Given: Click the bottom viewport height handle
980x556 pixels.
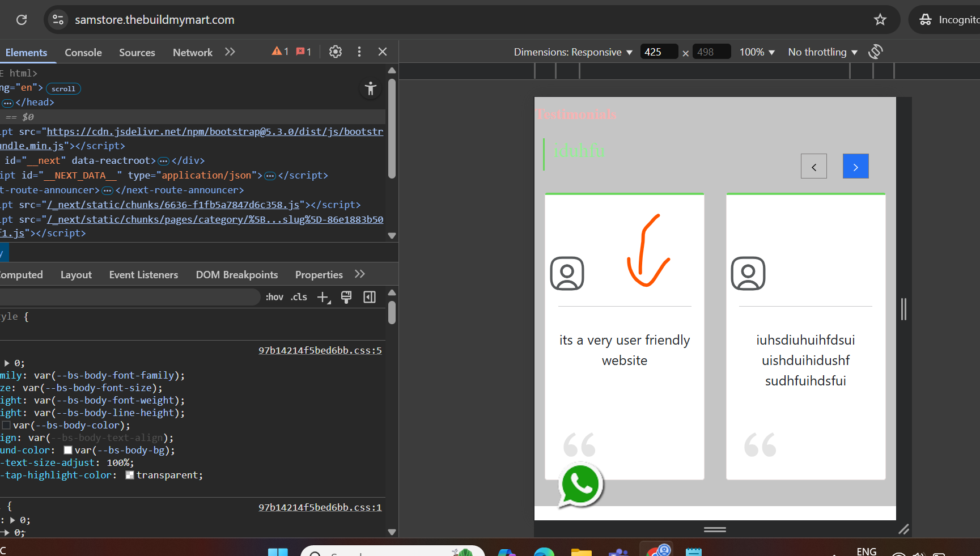Looking at the screenshot, I should (715, 530).
